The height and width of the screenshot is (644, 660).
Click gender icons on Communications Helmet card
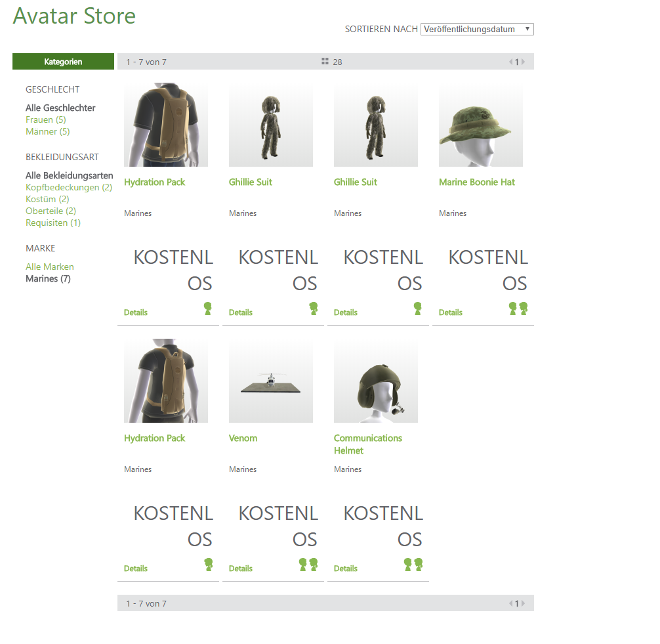[413, 565]
